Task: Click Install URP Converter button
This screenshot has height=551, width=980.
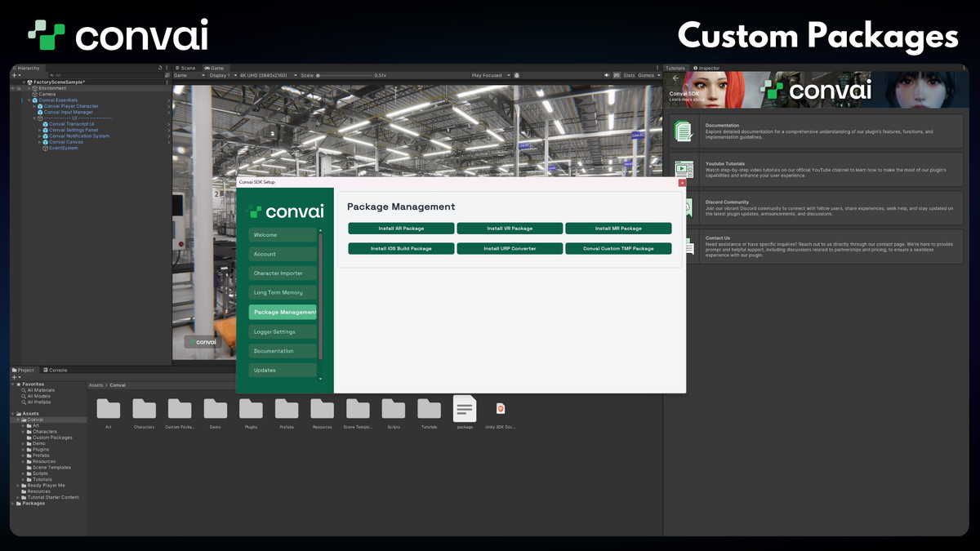Action: 510,248
